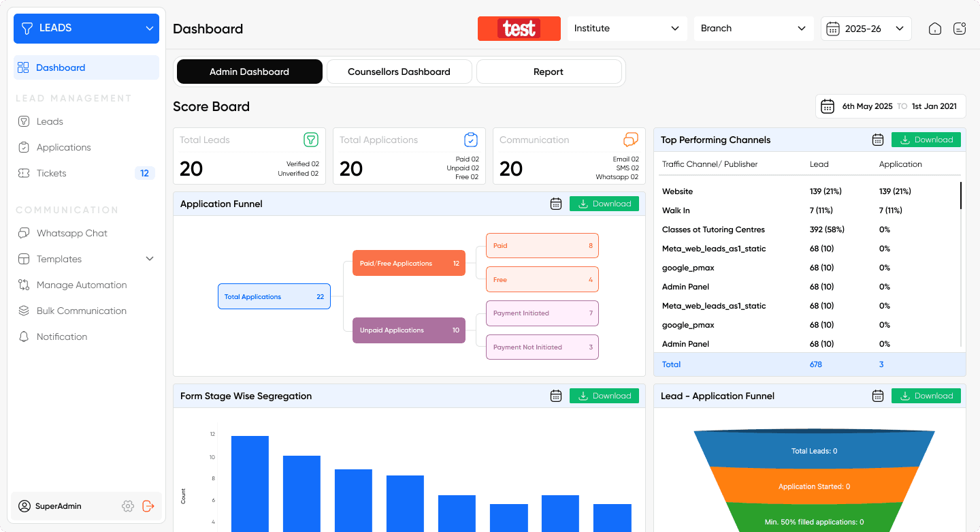The height and width of the screenshot is (532, 980).
Task: Open Dashboard in sidebar menu
Action: point(86,67)
